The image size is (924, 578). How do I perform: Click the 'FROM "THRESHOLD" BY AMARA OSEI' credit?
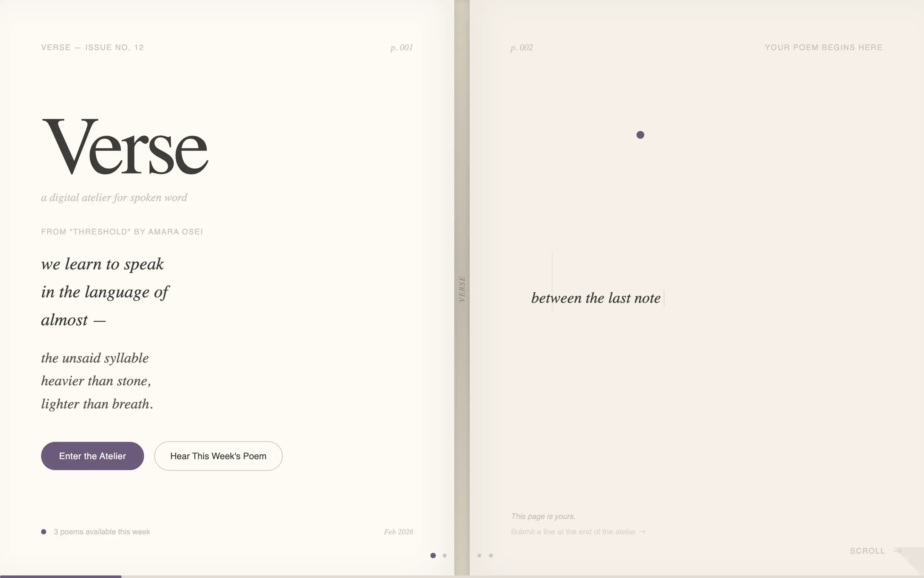[x=122, y=232]
